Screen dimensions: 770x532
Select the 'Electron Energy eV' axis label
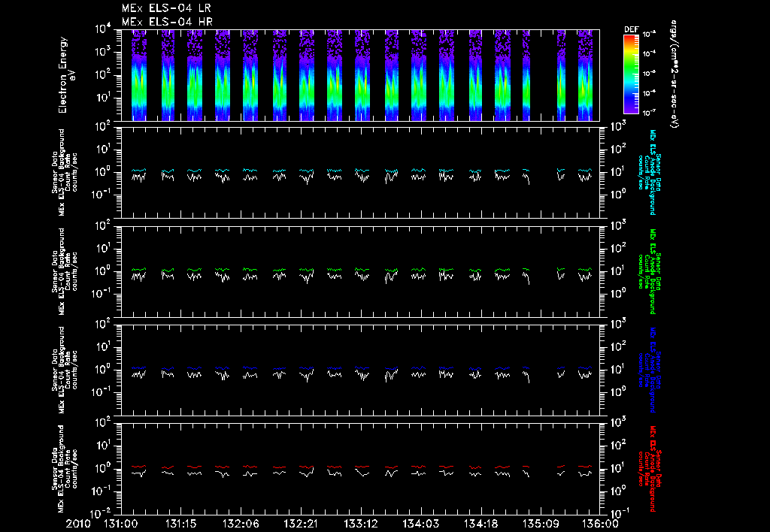(66, 75)
